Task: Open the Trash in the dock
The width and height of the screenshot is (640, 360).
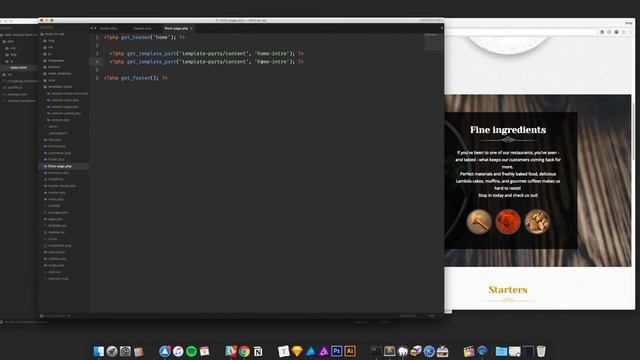Action: point(541,351)
